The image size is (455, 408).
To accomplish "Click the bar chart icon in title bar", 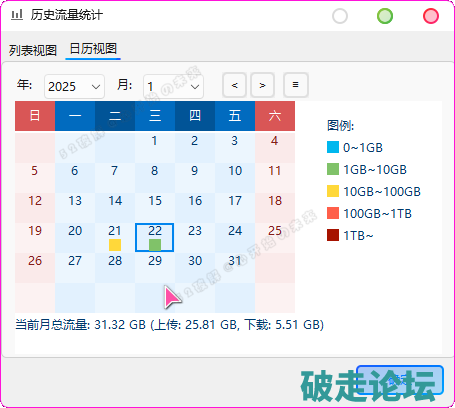I will coord(17,15).
